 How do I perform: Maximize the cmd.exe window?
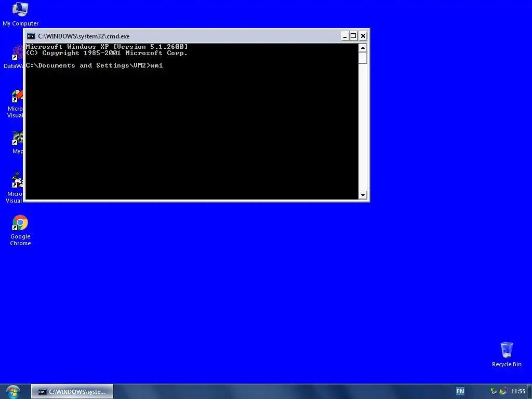click(x=353, y=36)
